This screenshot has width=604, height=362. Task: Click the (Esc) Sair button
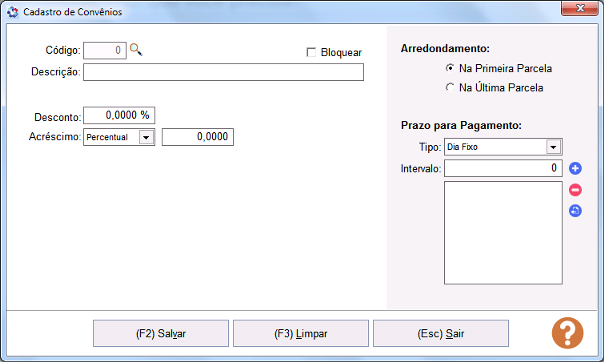click(x=441, y=334)
